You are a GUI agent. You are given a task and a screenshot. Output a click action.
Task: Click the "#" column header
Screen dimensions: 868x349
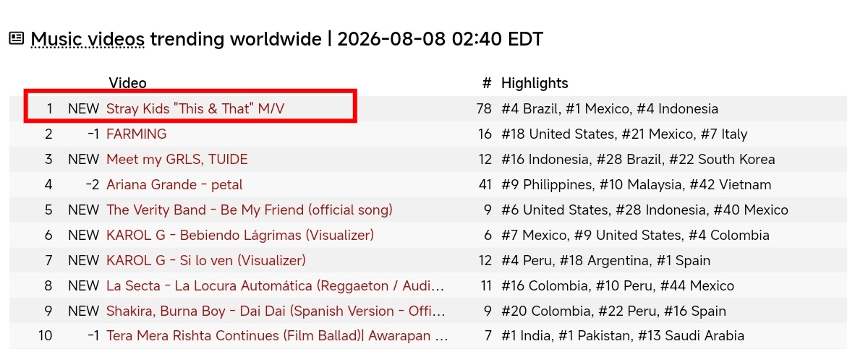point(487,83)
